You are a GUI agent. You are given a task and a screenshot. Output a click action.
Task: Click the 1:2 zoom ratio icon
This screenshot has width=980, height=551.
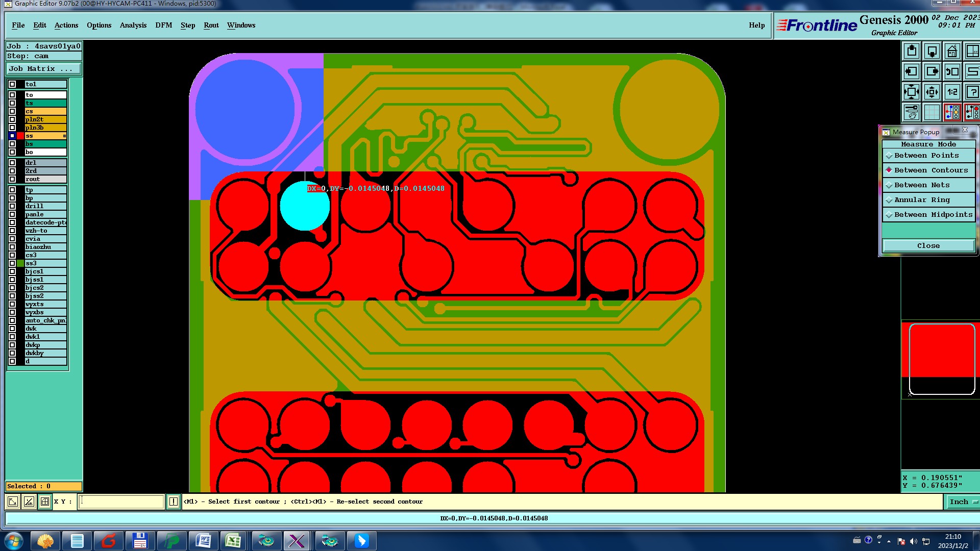coord(952,92)
